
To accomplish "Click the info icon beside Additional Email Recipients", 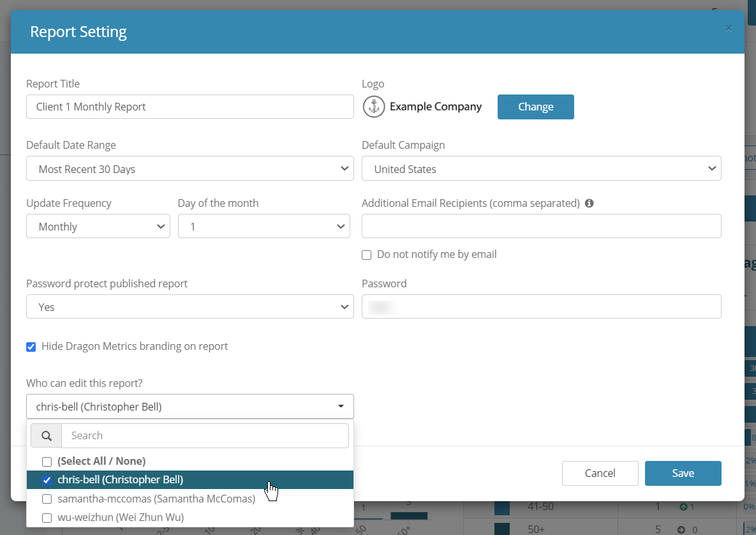I will click(589, 202).
